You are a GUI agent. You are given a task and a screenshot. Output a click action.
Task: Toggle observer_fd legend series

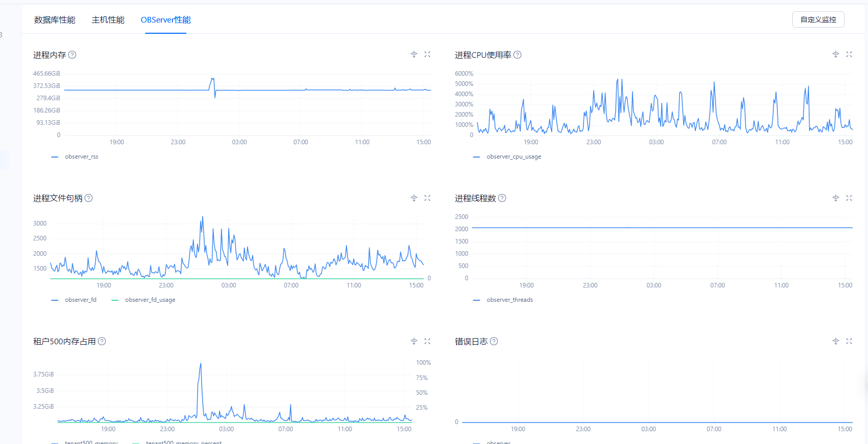pos(74,300)
